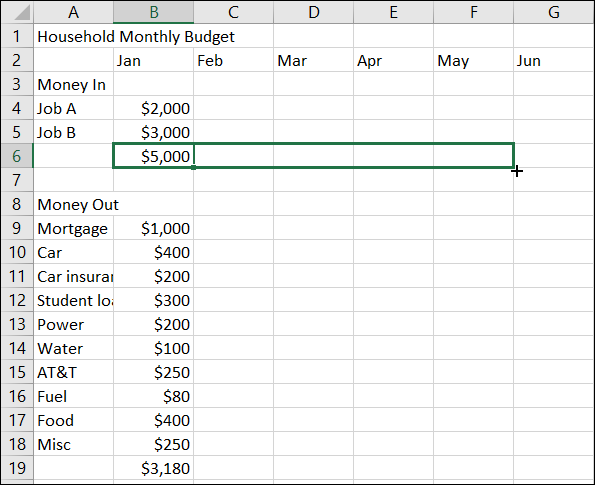This screenshot has width=595, height=485.
Task: Click the $3,180 total cell
Action: click(153, 468)
